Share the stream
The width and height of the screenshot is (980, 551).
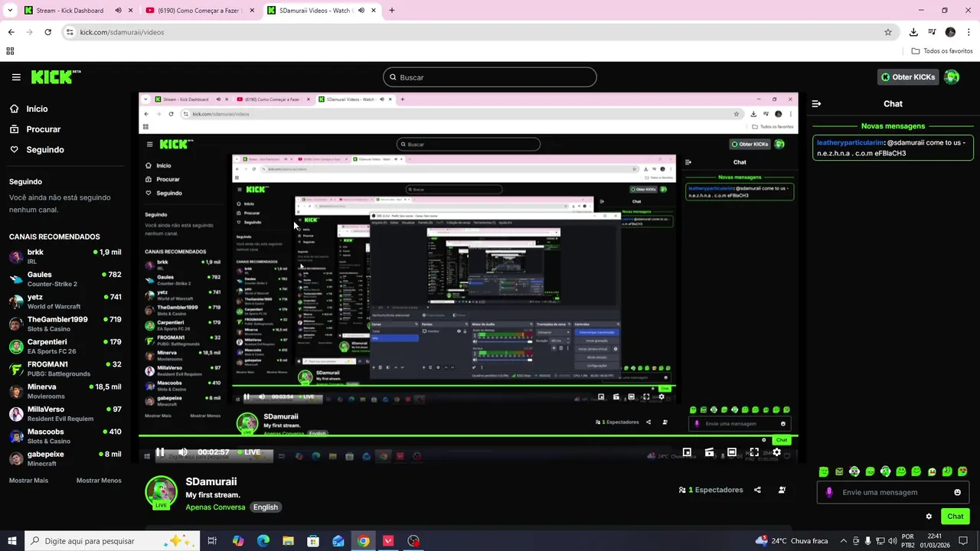(757, 490)
